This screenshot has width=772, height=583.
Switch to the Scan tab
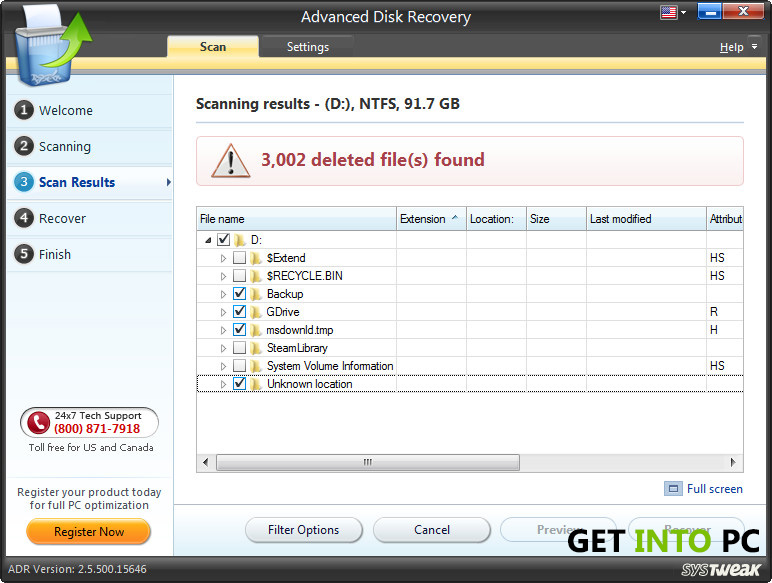click(x=213, y=47)
